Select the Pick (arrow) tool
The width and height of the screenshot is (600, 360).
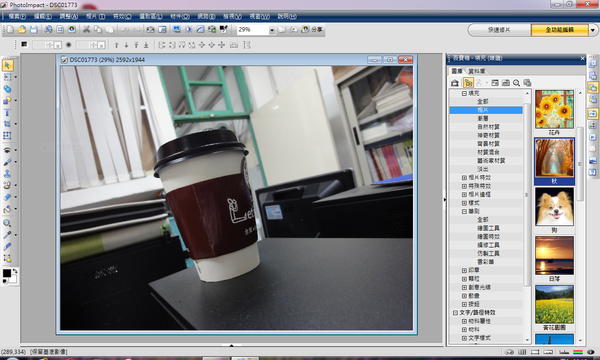coord(7,65)
